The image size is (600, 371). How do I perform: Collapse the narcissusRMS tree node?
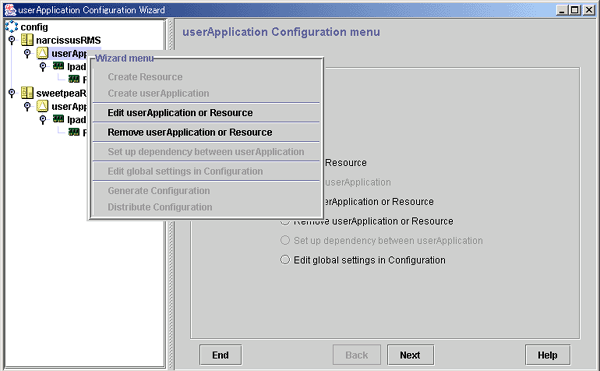tap(12, 40)
